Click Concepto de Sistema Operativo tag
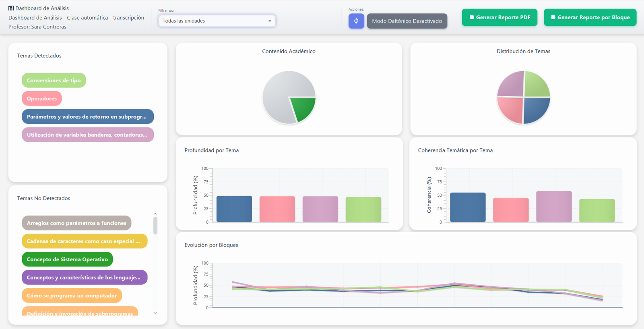The width and height of the screenshot is (644, 329). [67, 259]
